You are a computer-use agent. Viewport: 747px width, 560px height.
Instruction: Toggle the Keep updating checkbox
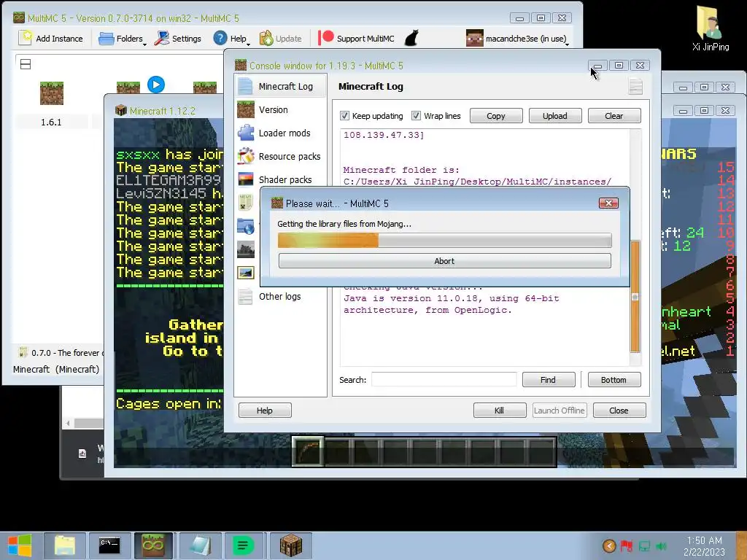(x=344, y=116)
